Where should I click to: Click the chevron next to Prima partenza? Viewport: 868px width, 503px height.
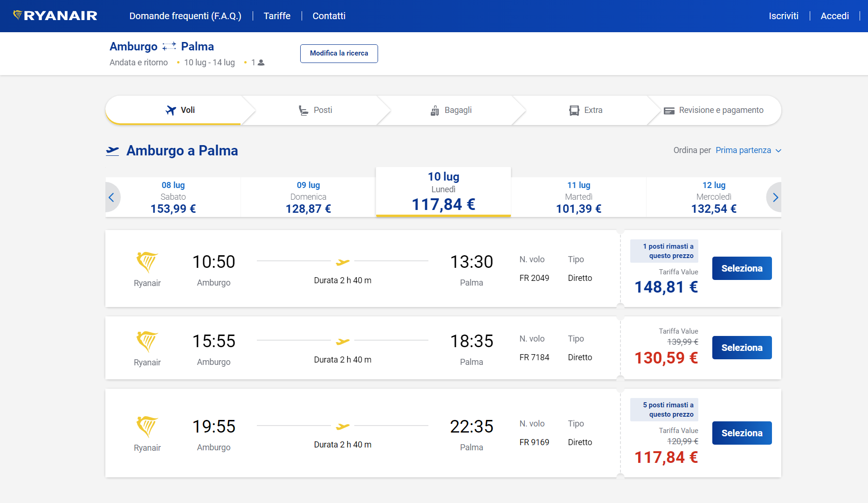point(778,151)
